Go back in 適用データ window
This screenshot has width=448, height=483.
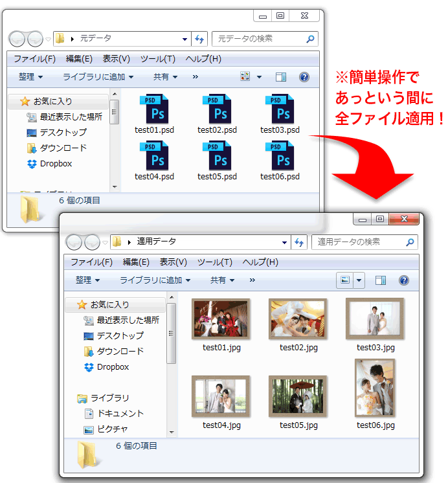[x=74, y=242]
